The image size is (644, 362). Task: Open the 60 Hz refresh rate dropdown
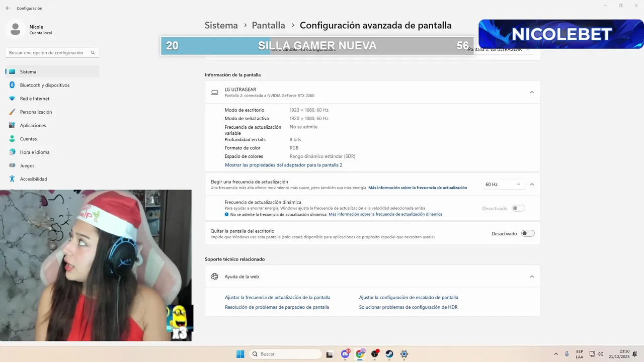(503, 185)
